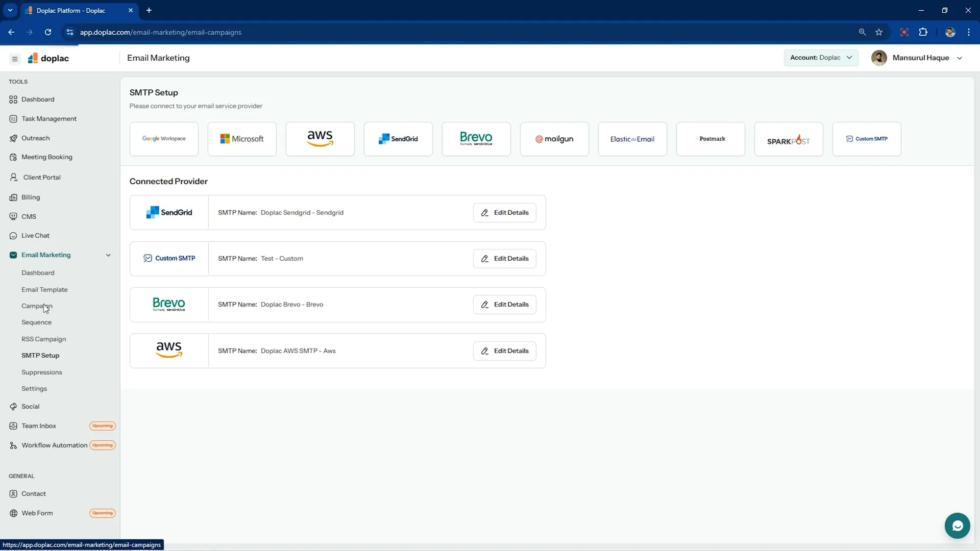This screenshot has height=551, width=980.
Task: Click Mansurul Haque profile avatar
Action: click(x=879, y=58)
